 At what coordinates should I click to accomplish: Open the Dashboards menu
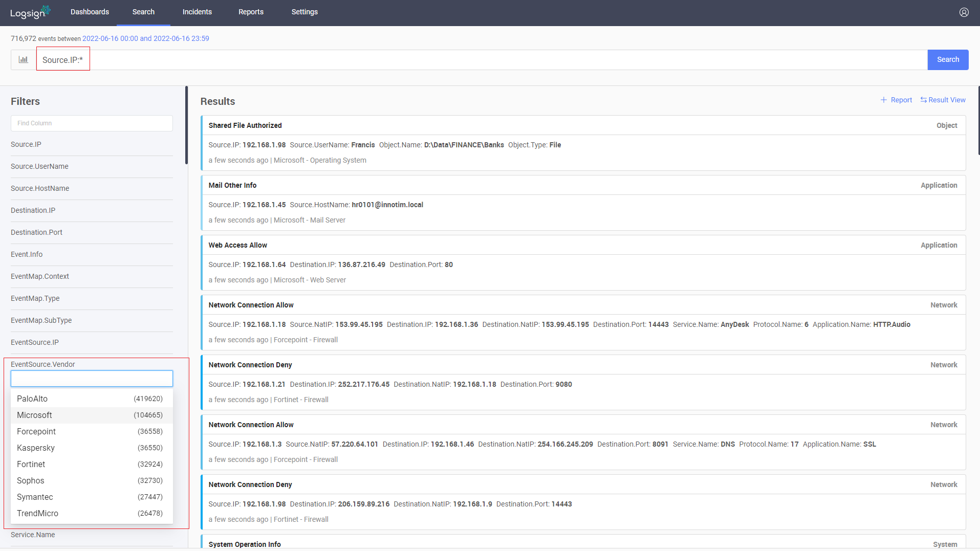point(90,12)
